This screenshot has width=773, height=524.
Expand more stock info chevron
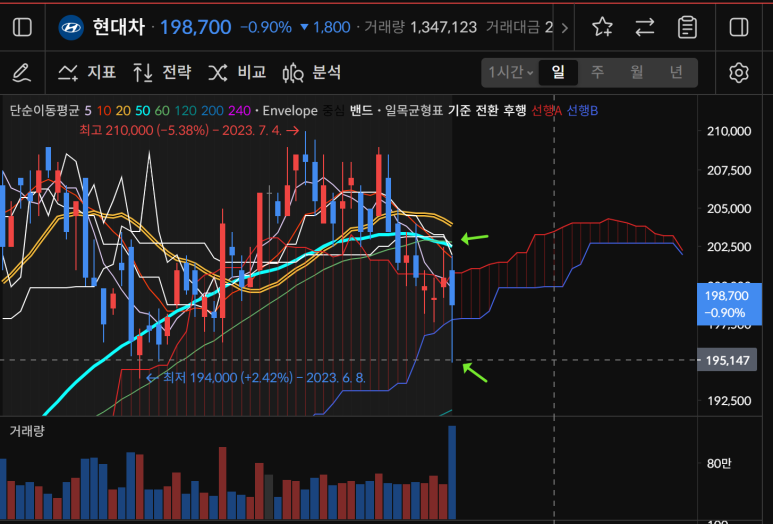pyautogui.click(x=565, y=28)
